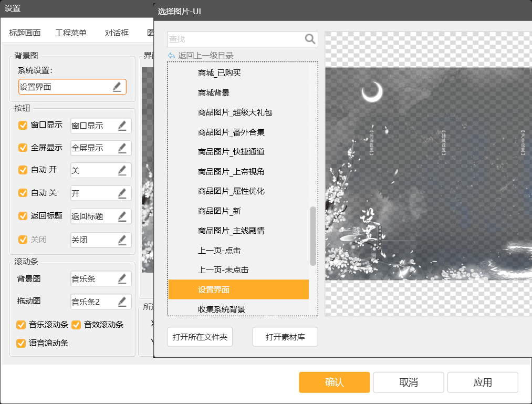Switch to the 工程菜单 tab

(71, 33)
